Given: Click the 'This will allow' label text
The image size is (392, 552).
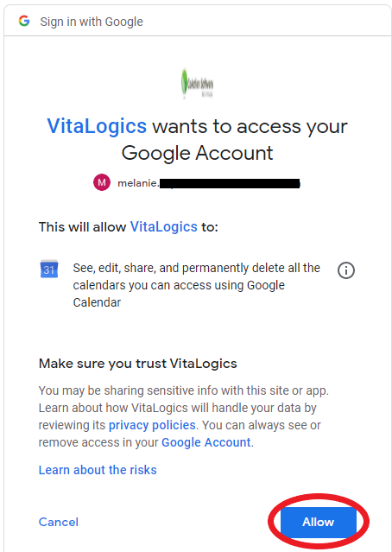Looking at the screenshot, I should tap(82, 226).
